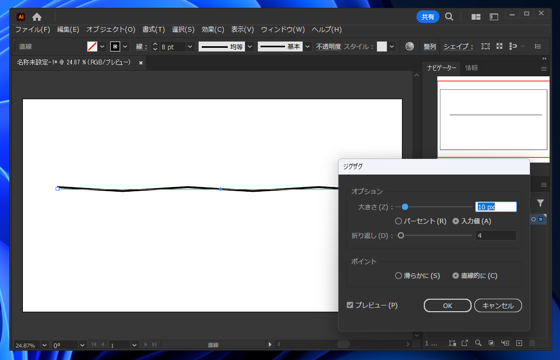Open the arrange documents icon

[476, 17]
